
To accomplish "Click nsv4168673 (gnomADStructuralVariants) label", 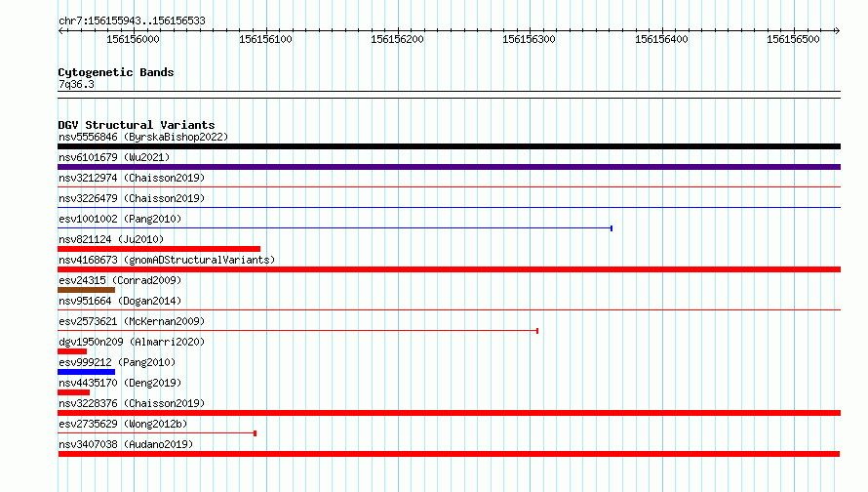I will (x=167, y=260).
